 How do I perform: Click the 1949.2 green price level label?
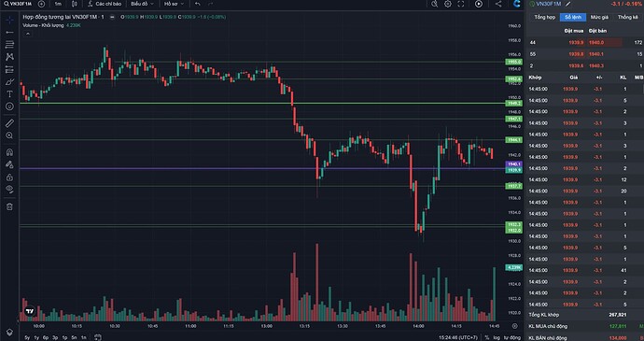514,104
